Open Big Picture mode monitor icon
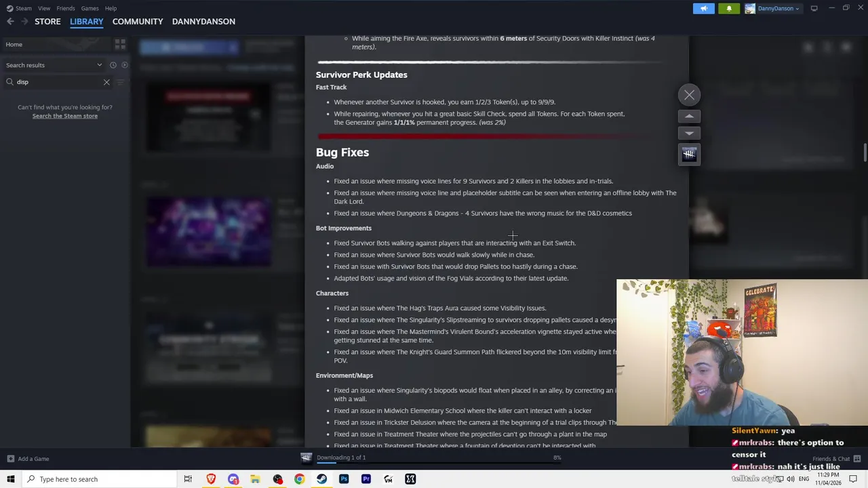This screenshot has width=868, height=488. 814,8
